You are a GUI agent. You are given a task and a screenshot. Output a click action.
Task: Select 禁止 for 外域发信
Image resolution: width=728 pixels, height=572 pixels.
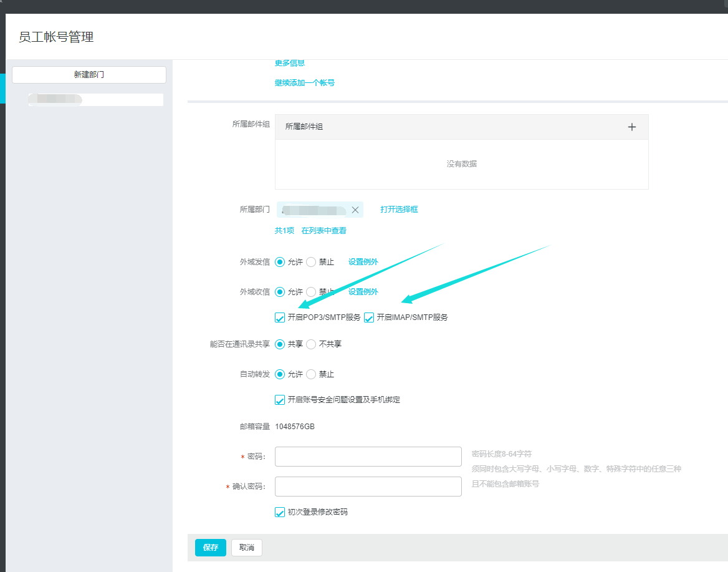click(x=311, y=262)
